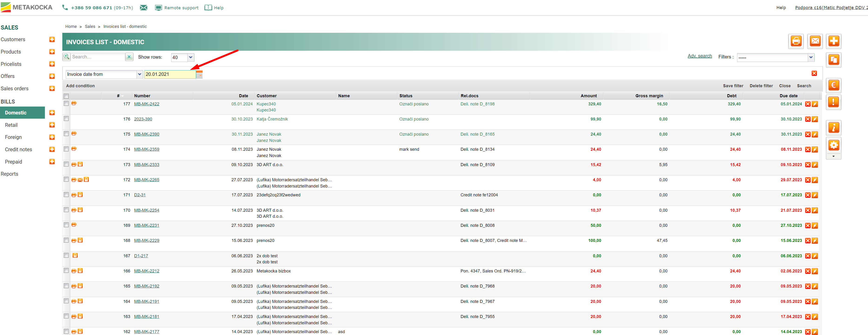This screenshot has width=868, height=335.
Task: Open the euro payments icon
Action: (x=833, y=85)
